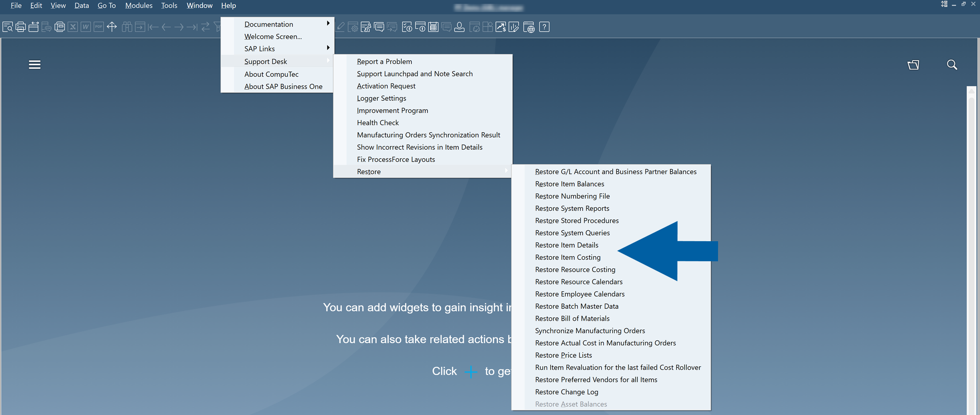
Task: Open the hamburger main menu
Action: pyautogui.click(x=35, y=65)
